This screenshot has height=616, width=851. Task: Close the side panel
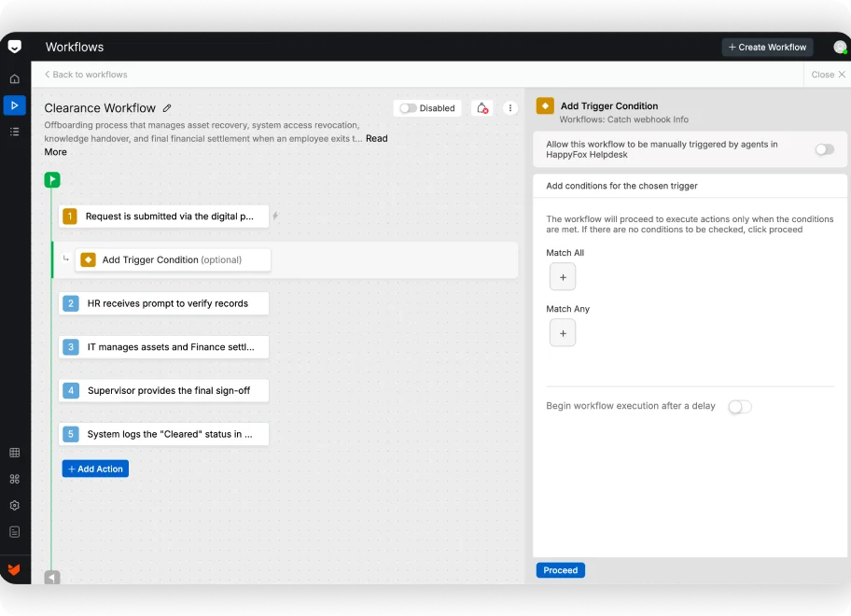829,75
